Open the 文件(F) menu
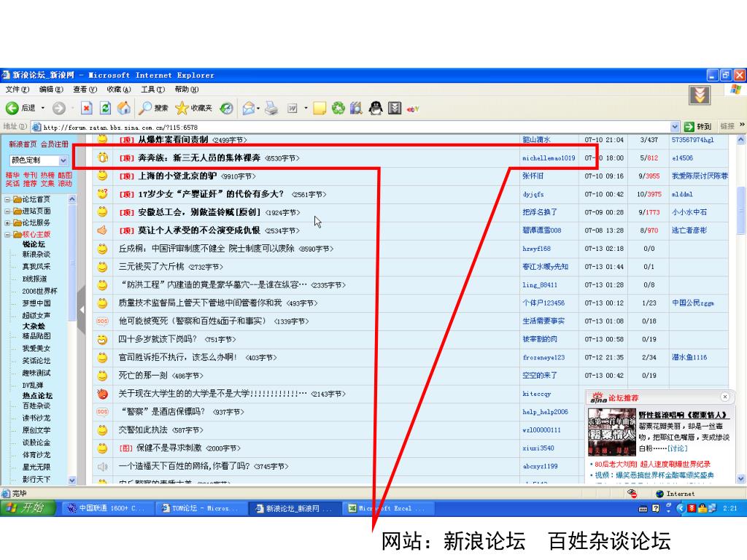 click(x=18, y=90)
